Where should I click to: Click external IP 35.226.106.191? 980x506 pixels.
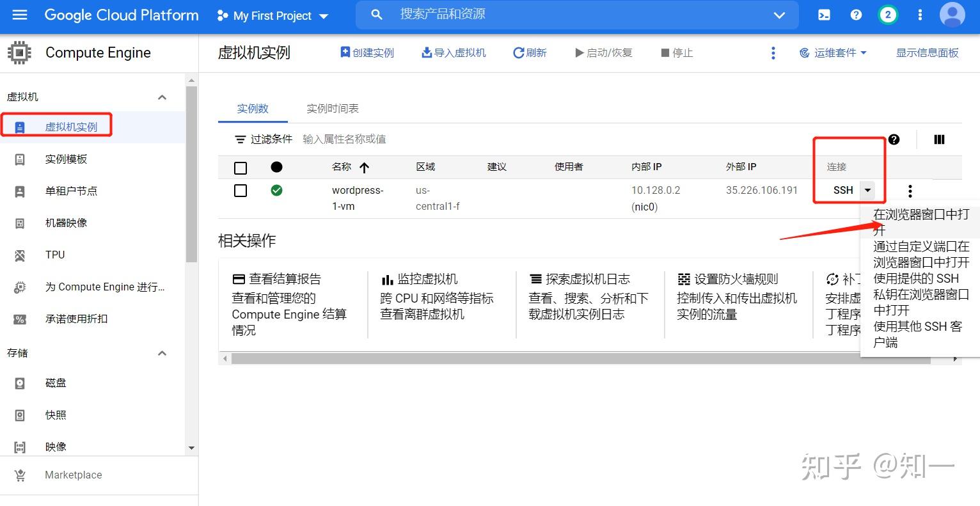point(761,190)
